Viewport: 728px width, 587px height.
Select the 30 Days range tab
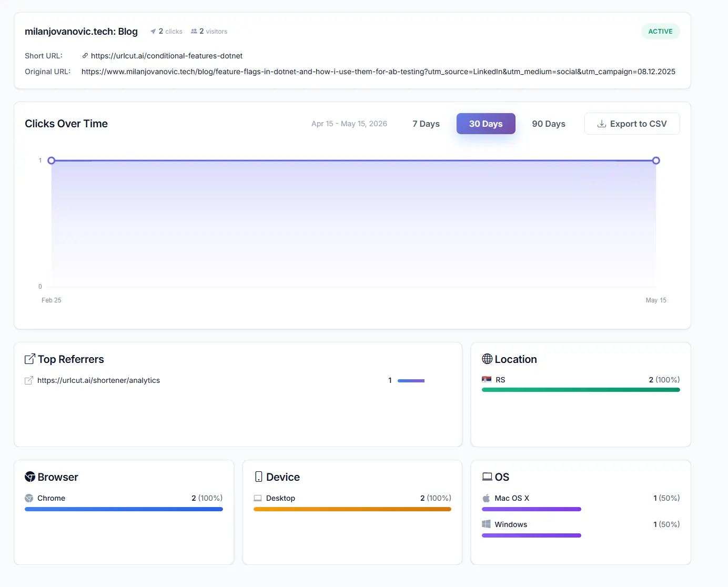pyautogui.click(x=486, y=124)
